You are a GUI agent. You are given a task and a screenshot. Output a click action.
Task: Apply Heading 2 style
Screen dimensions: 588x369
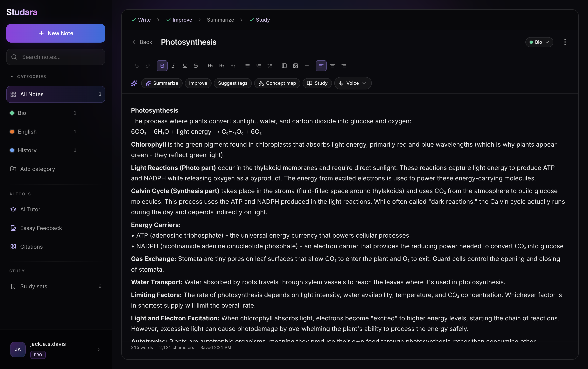(x=221, y=66)
